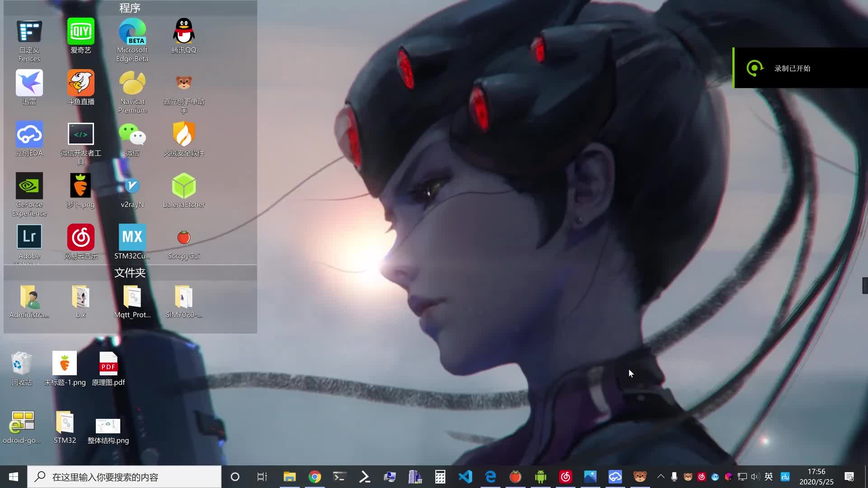Viewport: 868px width, 488px height.
Task: Open the 微信 WeChat desktop icon
Action: tap(132, 139)
